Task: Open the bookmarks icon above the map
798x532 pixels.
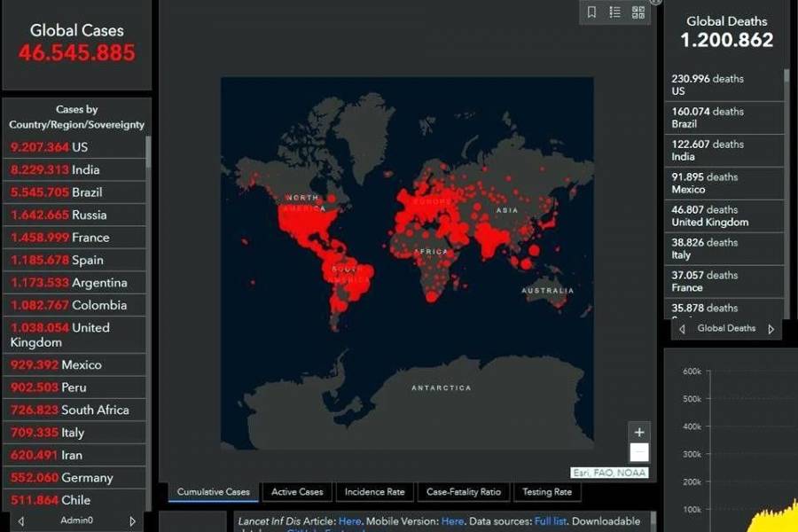Action: (x=591, y=12)
